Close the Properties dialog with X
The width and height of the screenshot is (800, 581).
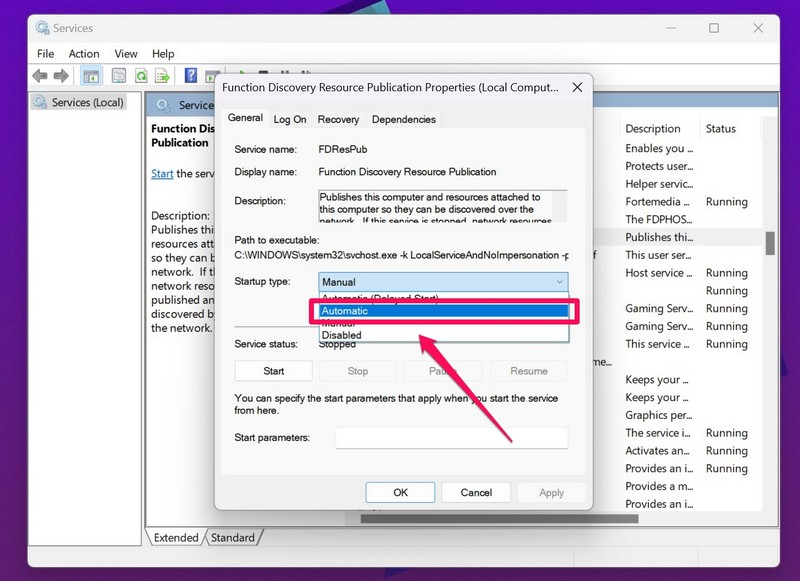(x=577, y=87)
